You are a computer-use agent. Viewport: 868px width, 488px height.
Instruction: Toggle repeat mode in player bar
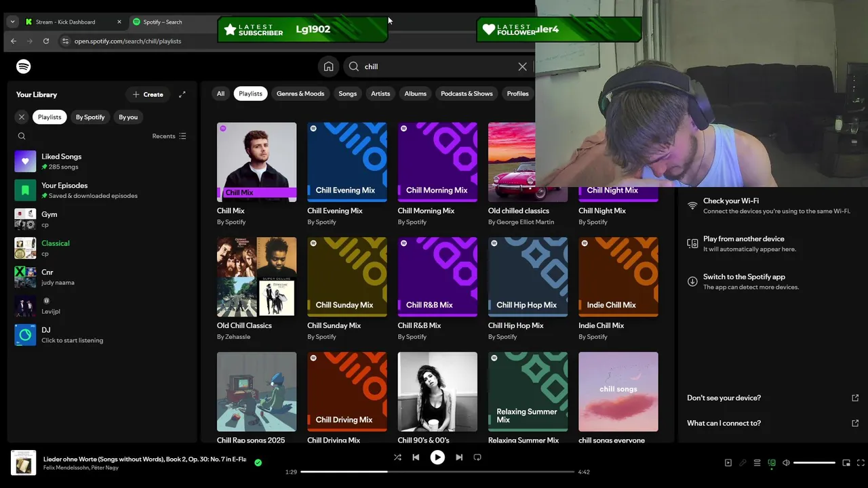[477, 457]
